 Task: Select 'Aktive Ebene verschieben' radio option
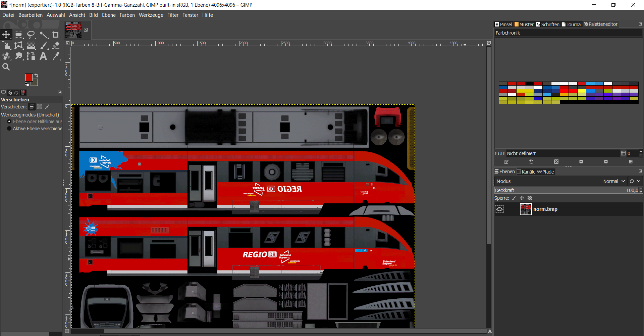pyautogui.click(x=9, y=129)
